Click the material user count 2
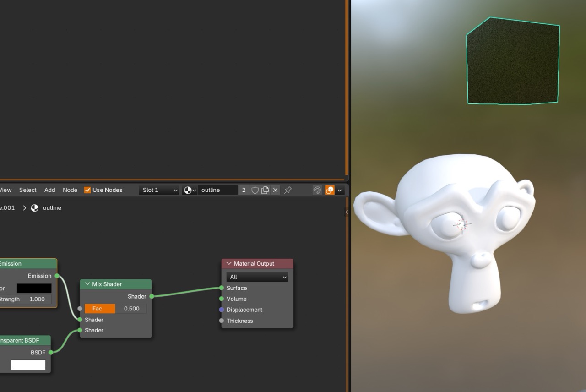Image resolution: width=586 pixels, height=392 pixels. pyautogui.click(x=244, y=190)
